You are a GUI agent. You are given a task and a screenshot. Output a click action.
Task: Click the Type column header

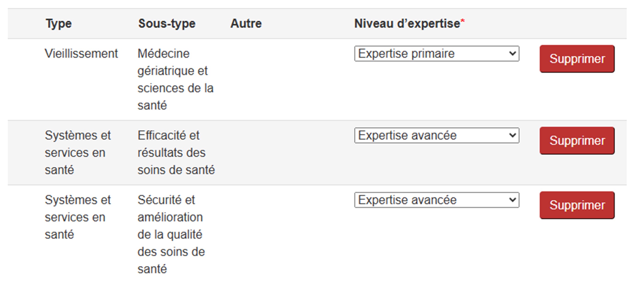[x=59, y=24]
